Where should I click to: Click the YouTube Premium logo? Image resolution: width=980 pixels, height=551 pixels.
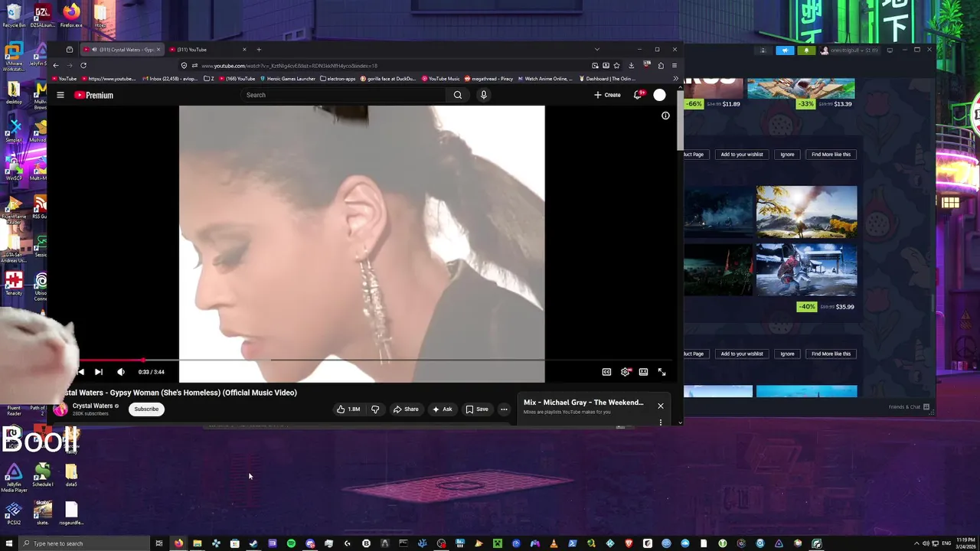click(93, 95)
